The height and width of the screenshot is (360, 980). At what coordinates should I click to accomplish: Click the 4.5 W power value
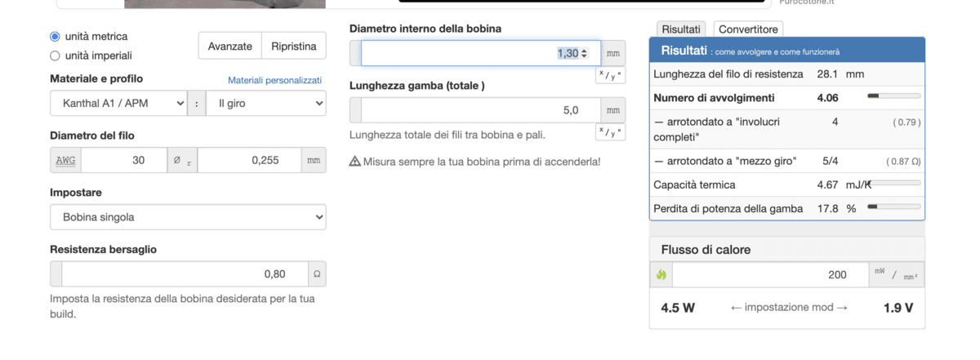click(x=678, y=308)
